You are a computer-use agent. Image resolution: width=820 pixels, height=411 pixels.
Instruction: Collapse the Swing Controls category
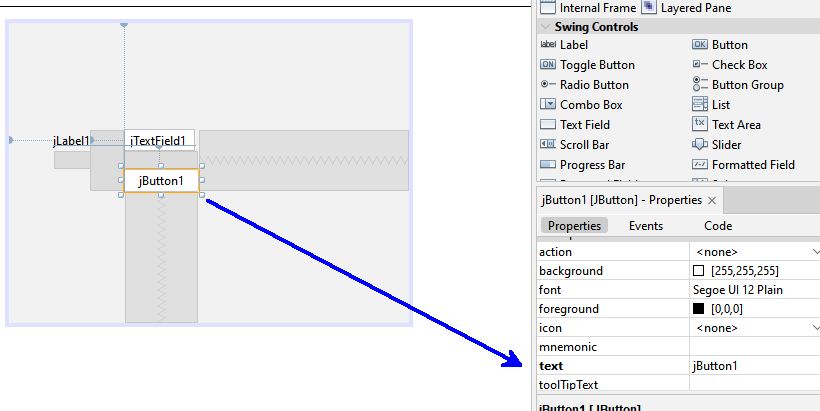[545, 27]
